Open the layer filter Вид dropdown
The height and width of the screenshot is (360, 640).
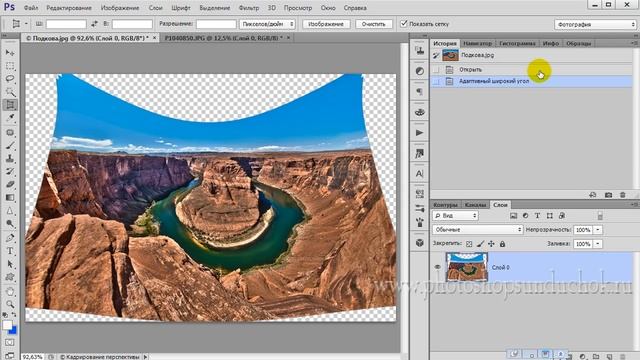pos(455,216)
